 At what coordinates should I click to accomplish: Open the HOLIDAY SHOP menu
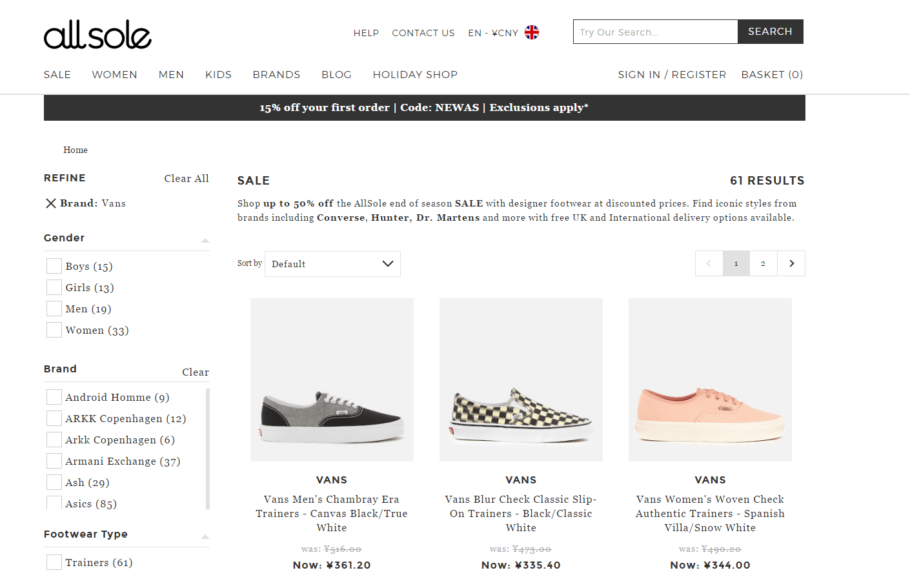point(415,75)
